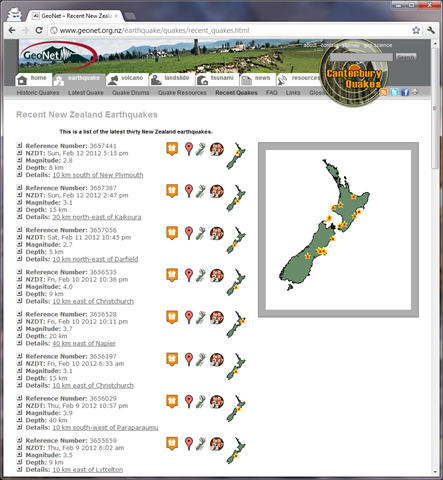
Task: Switch to the tsunami tab
Action: pos(217,79)
